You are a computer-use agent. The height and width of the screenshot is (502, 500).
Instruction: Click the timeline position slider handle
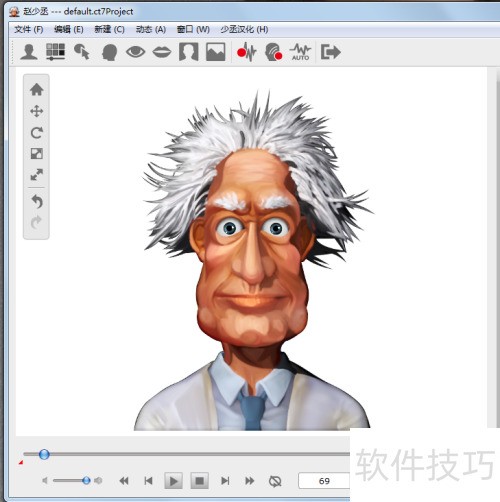(44, 454)
